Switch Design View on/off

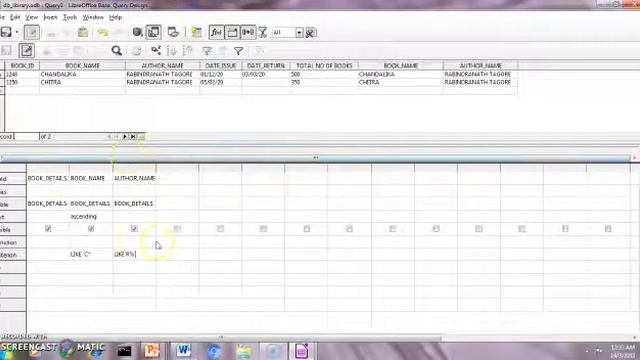(153, 32)
